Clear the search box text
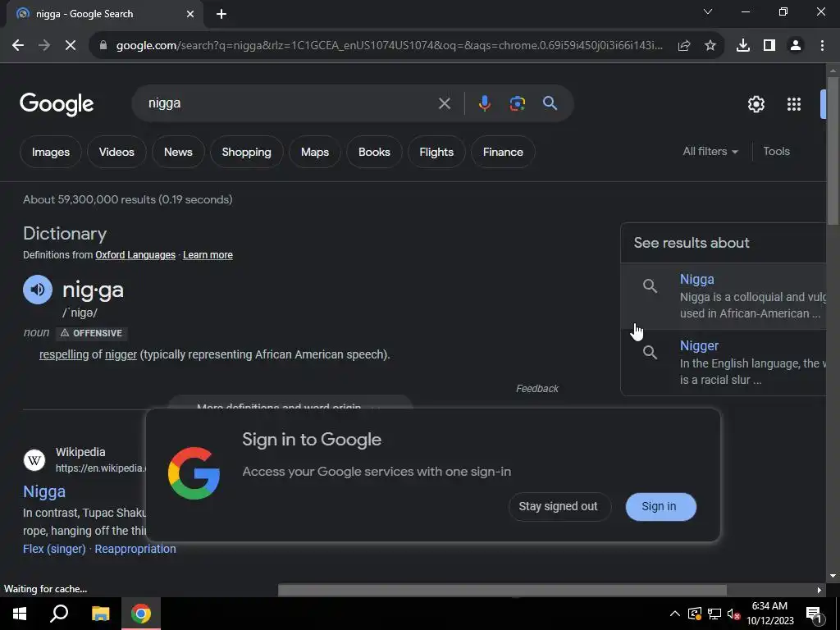This screenshot has width=840, height=630. [445, 103]
